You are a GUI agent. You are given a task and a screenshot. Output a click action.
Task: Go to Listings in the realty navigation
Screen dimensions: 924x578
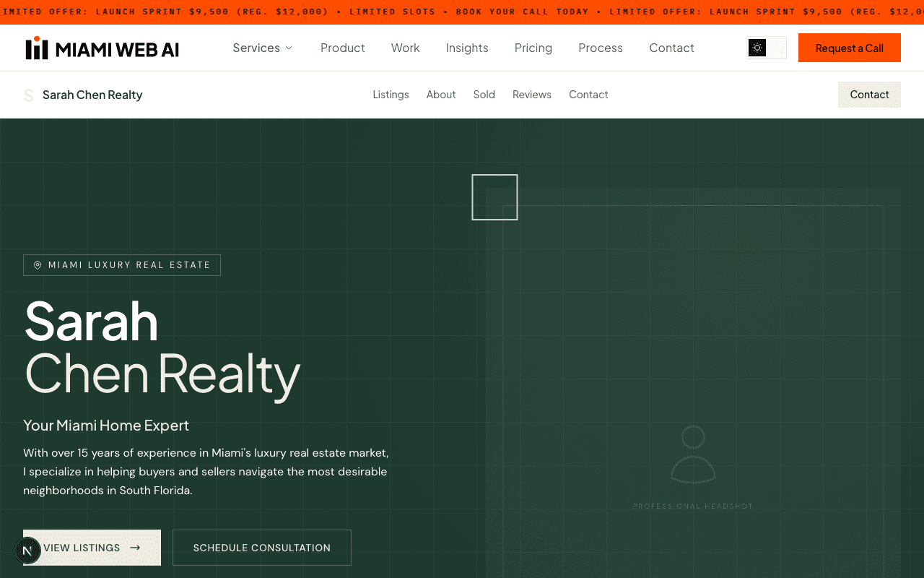pyautogui.click(x=391, y=95)
